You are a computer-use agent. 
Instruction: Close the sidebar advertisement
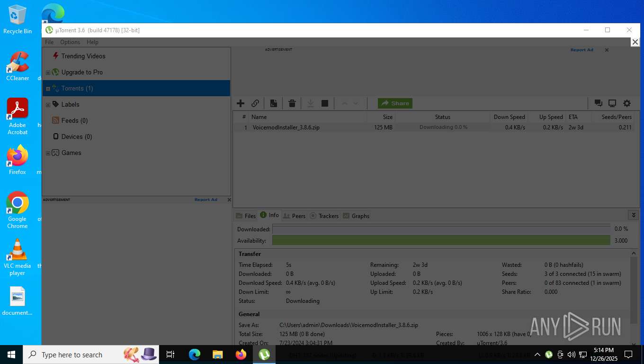point(229,200)
